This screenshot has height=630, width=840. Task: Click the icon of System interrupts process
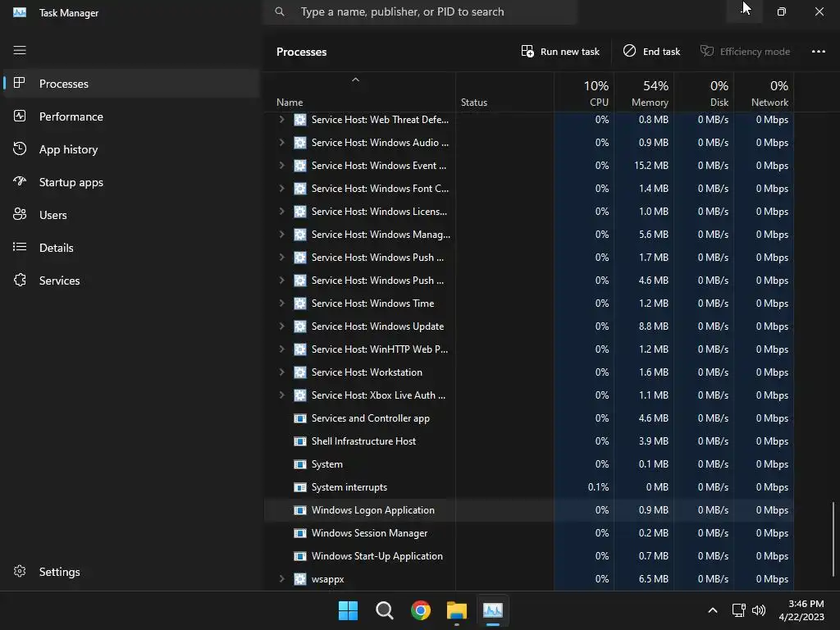[x=300, y=487]
